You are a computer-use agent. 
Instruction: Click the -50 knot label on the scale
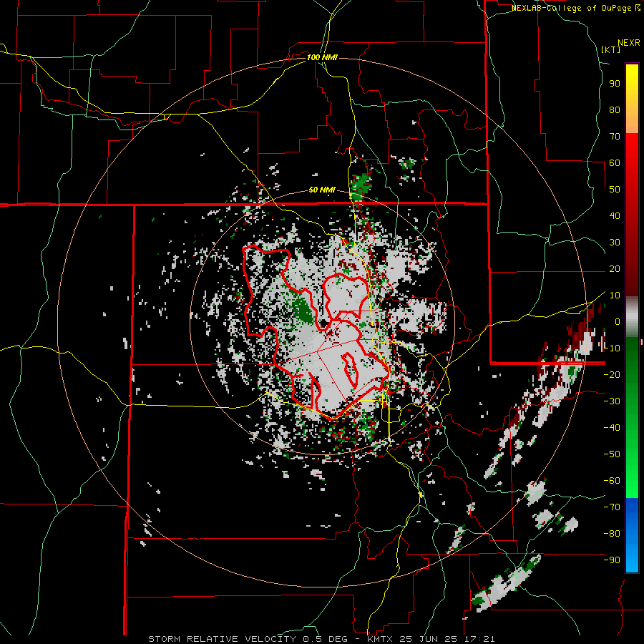tap(612, 454)
